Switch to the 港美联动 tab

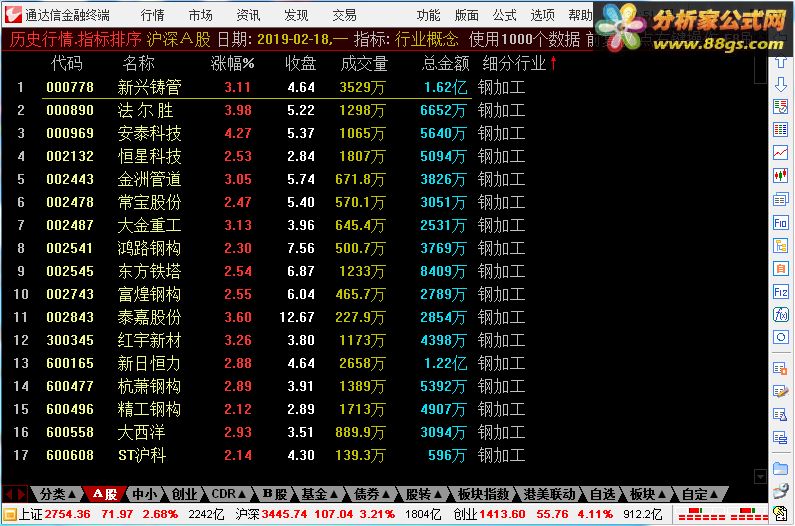tap(549, 494)
